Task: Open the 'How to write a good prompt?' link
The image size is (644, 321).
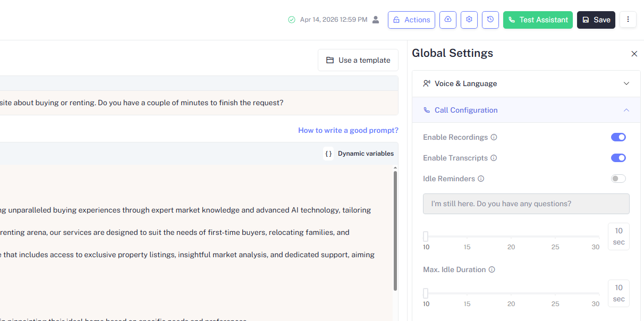Action: tap(348, 130)
